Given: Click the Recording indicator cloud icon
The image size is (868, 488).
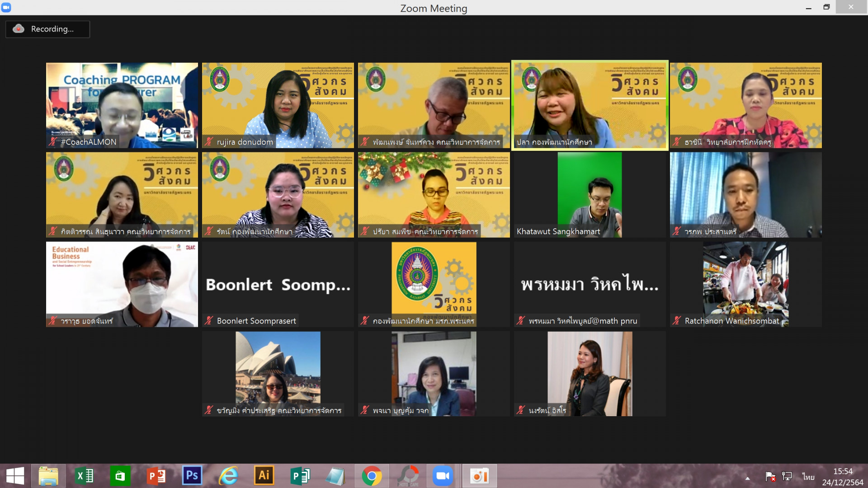Looking at the screenshot, I should pyautogui.click(x=19, y=29).
